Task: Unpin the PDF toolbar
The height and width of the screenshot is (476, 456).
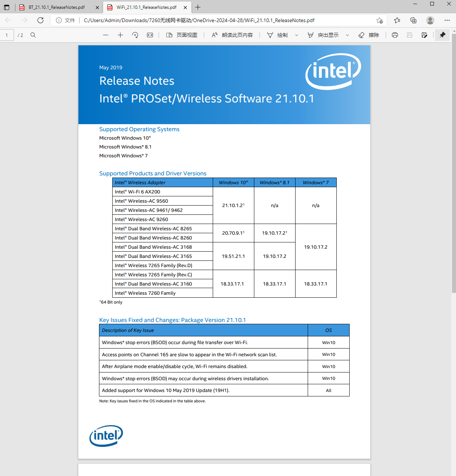Action: [x=442, y=35]
